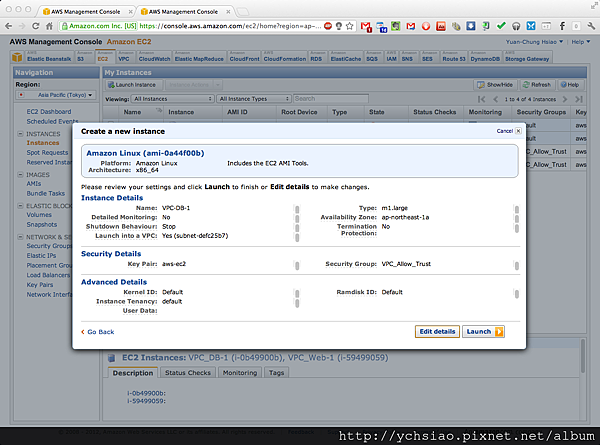The image size is (600, 445).
Task: Open a new browser tab
Action: point(242,12)
